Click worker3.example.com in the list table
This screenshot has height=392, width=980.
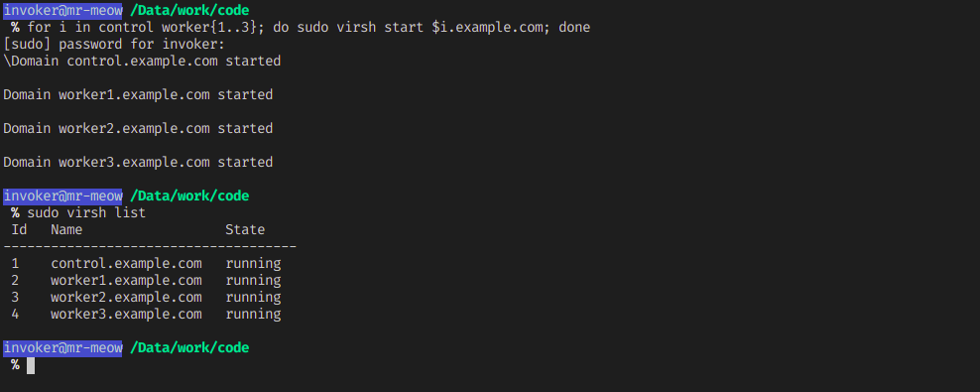coord(126,314)
